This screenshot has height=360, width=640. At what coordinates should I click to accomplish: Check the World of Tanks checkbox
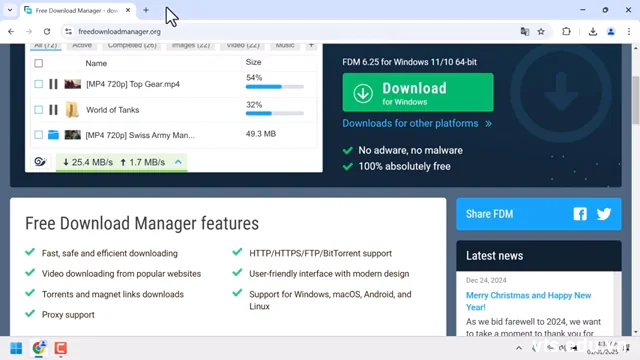point(38,110)
